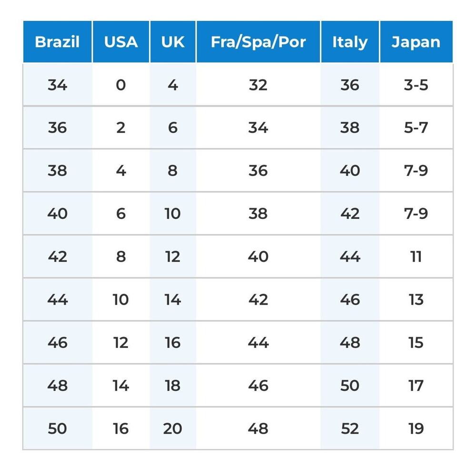476x476 pixels.
Task: Select UK size 20 cell
Action: [x=173, y=428]
